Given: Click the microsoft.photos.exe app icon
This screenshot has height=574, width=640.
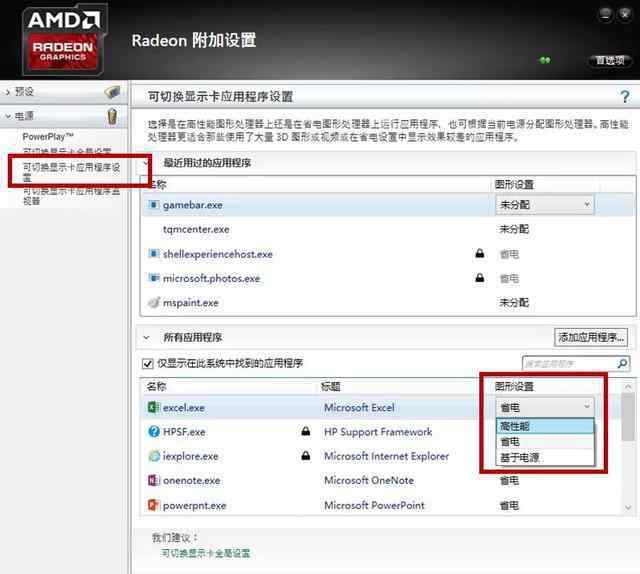Looking at the screenshot, I should pyautogui.click(x=153, y=278).
